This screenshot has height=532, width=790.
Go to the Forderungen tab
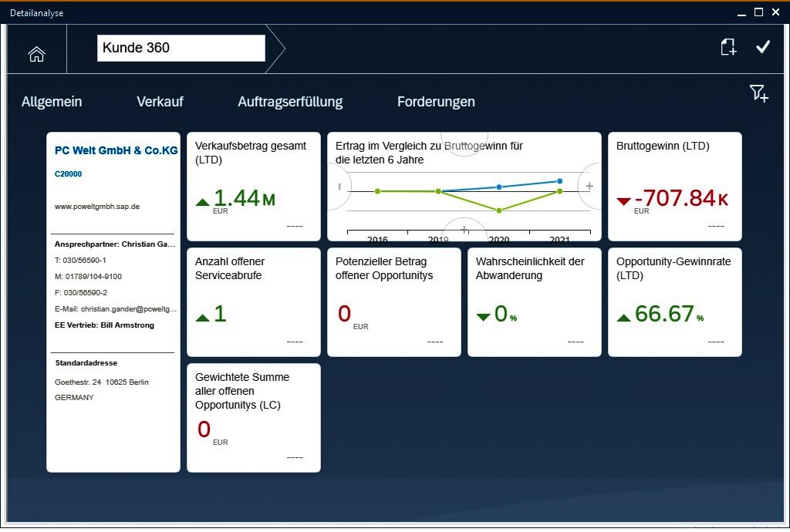pyautogui.click(x=436, y=102)
